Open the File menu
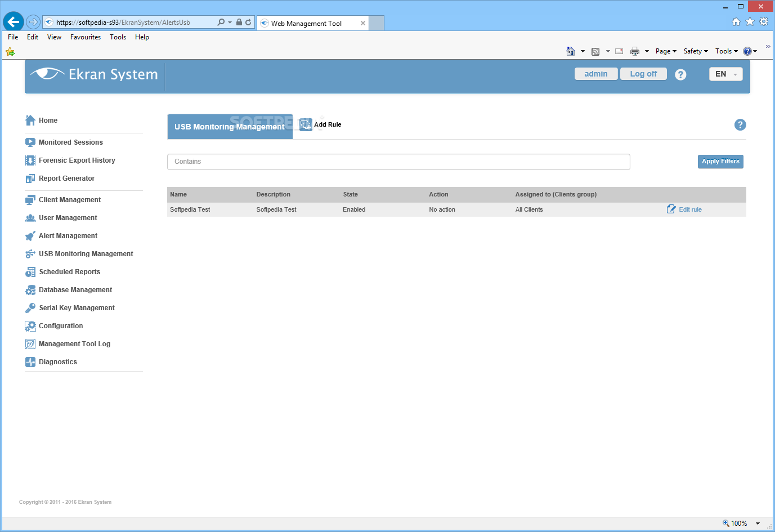Screen dimensions: 775x532 point(13,37)
